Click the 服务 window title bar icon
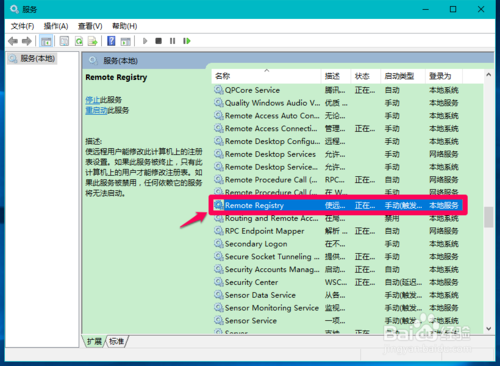 pos(14,9)
